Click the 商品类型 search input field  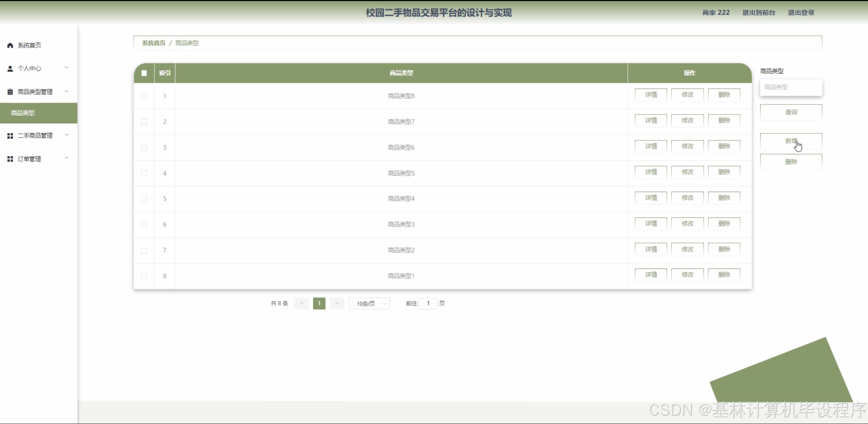[791, 88]
